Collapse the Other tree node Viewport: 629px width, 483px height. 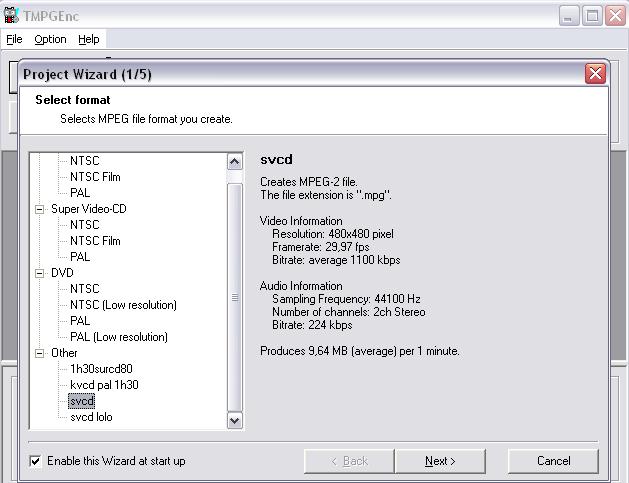39,353
